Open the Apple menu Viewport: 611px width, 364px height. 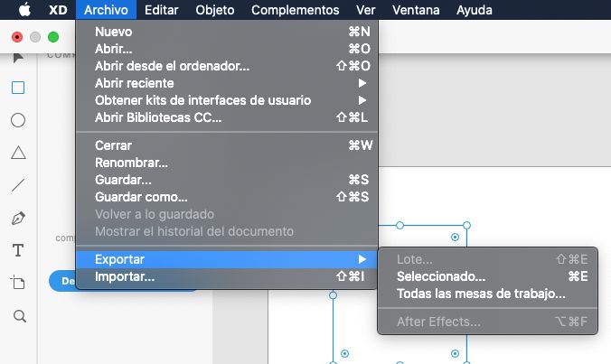pos(25,10)
